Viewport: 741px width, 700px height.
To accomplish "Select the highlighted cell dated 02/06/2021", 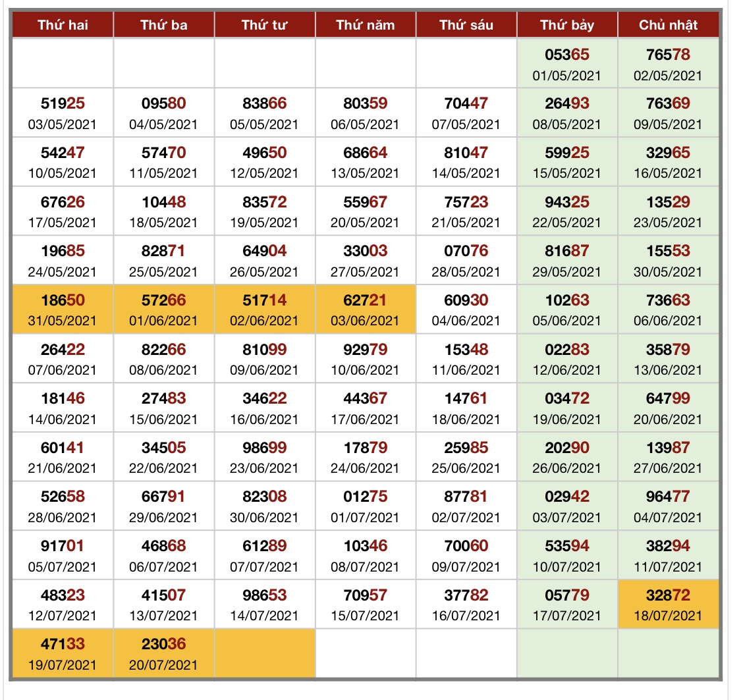I will (x=264, y=310).
